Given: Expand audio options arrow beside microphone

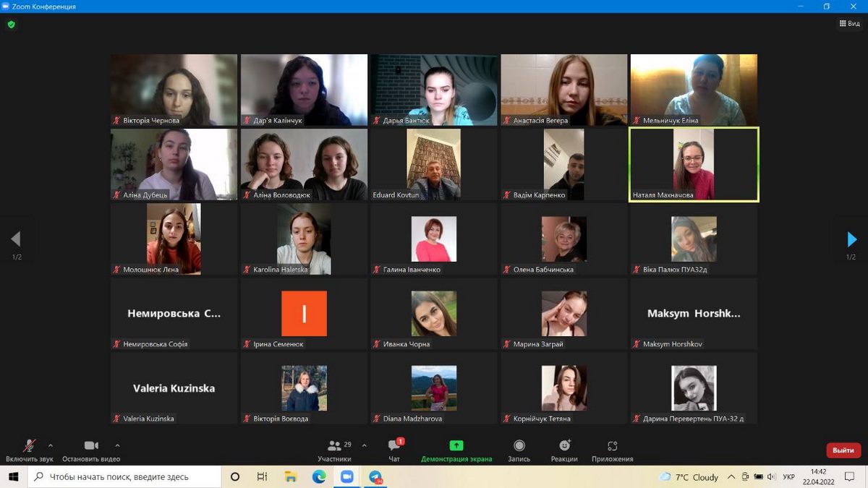Looking at the screenshot, I should (x=51, y=445).
